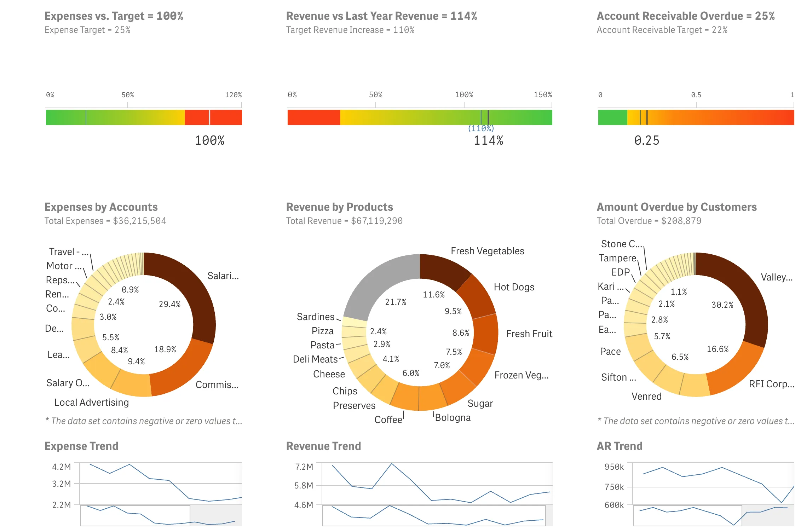Screen dimensions: 801x532
Task: Click the Pace customer label
Action: (x=610, y=351)
